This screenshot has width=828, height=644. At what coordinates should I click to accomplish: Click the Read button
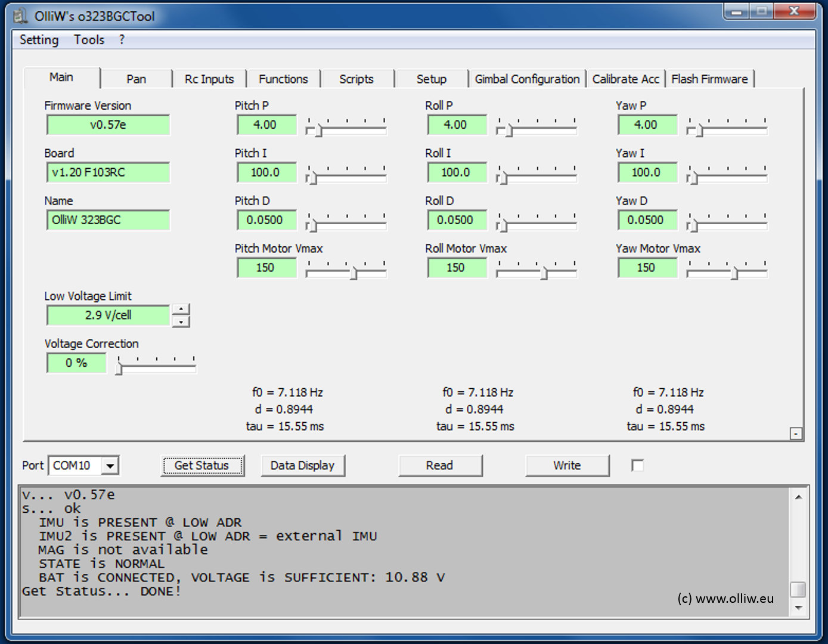pyautogui.click(x=439, y=466)
